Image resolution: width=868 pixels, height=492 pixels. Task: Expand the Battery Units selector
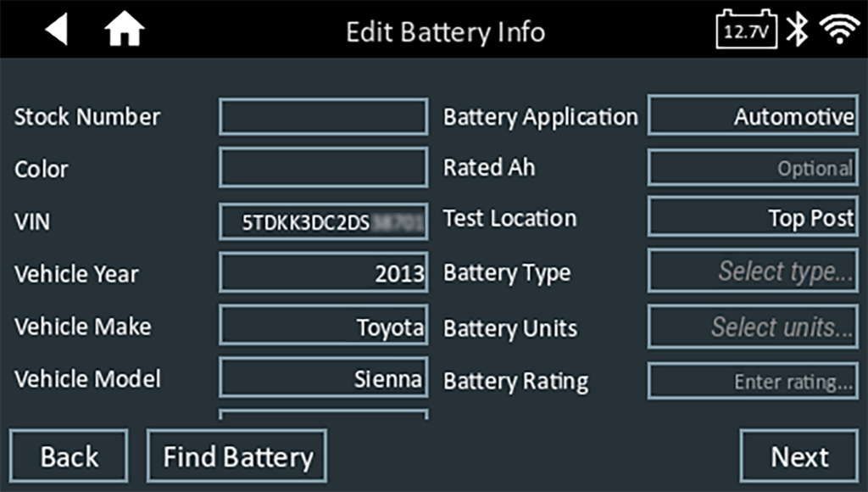pos(754,327)
